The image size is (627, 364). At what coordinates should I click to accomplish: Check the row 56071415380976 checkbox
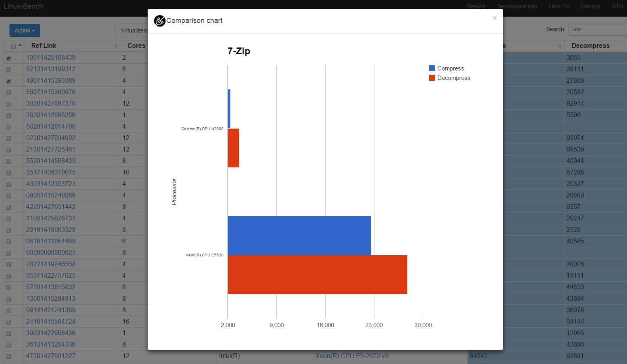(x=8, y=93)
